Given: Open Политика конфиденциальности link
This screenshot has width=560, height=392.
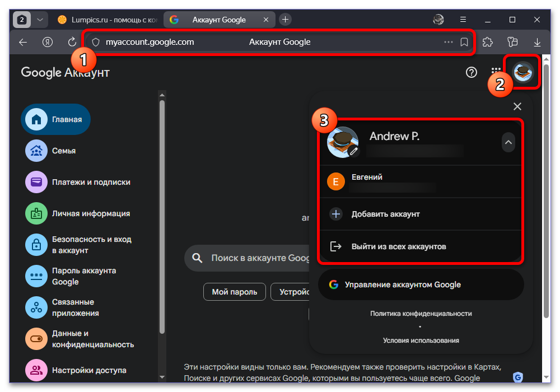Looking at the screenshot, I should pyautogui.click(x=421, y=314).
